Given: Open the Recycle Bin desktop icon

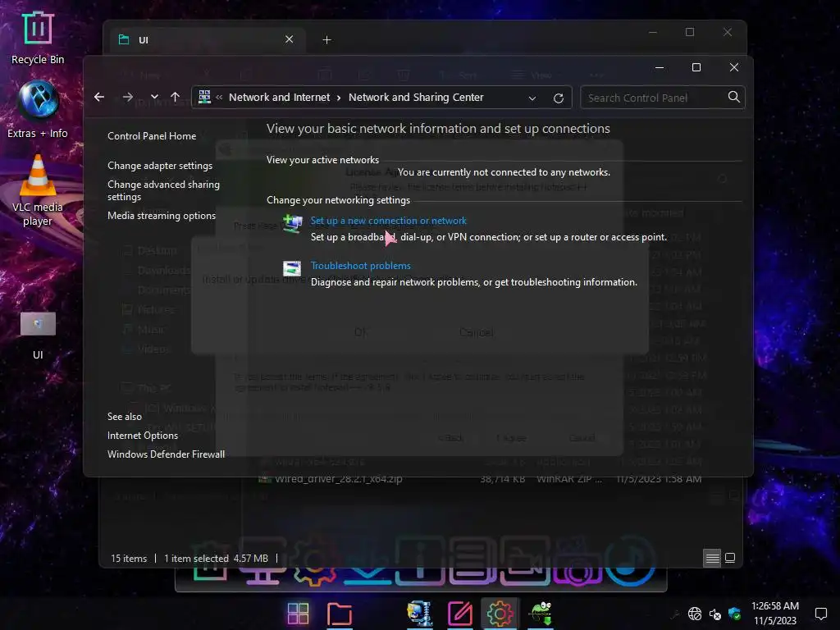Looking at the screenshot, I should 38,39.
